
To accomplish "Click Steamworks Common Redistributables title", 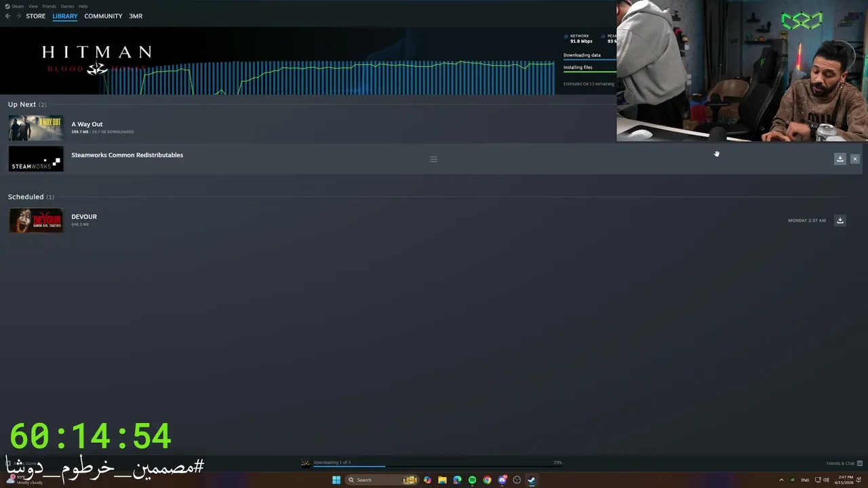I will click(x=127, y=155).
